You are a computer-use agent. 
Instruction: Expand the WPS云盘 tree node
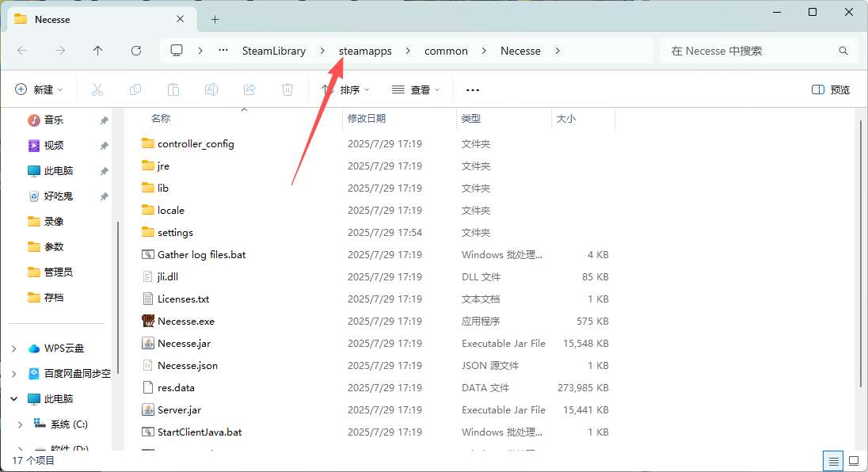[x=14, y=348]
